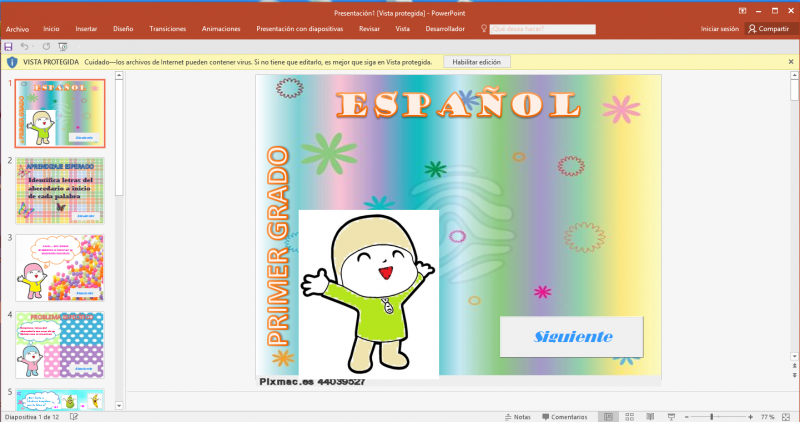Click main editor scroll down arrow
The width and height of the screenshot is (800, 422).
(x=794, y=356)
